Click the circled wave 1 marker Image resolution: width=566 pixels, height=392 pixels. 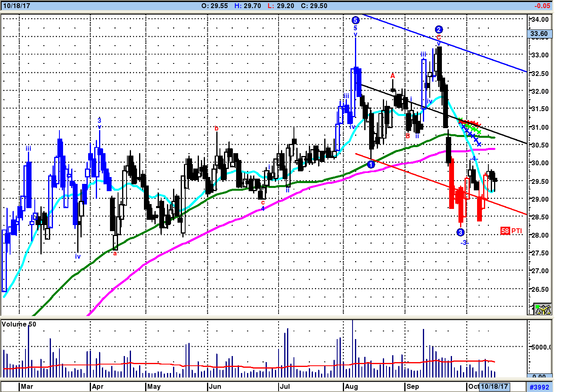[371, 164]
